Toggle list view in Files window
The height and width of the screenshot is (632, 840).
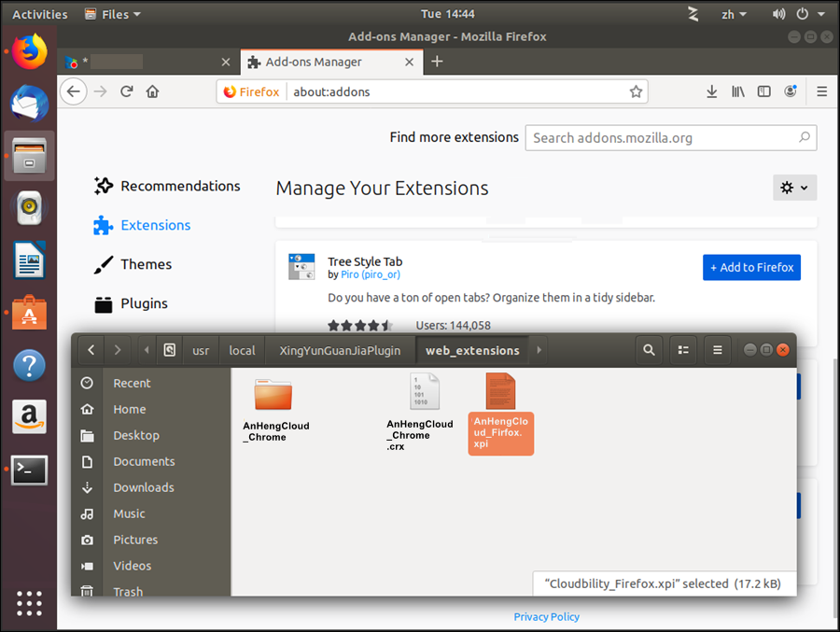[x=683, y=350]
